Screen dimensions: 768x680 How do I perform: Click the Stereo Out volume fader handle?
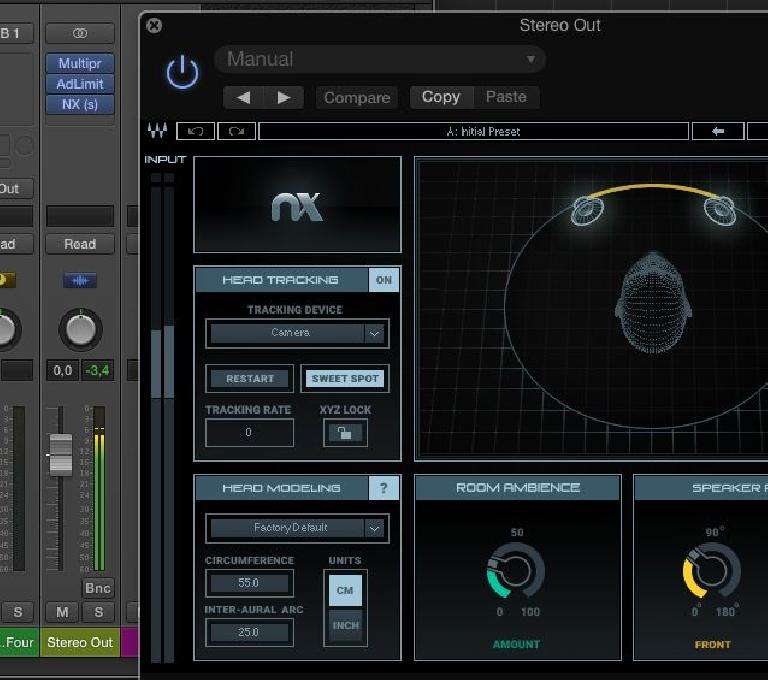pos(61,455)
